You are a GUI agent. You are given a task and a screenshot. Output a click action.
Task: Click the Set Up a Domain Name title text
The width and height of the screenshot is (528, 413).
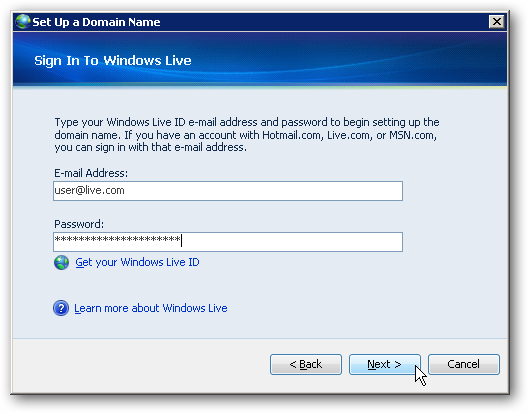click(96, 22)
